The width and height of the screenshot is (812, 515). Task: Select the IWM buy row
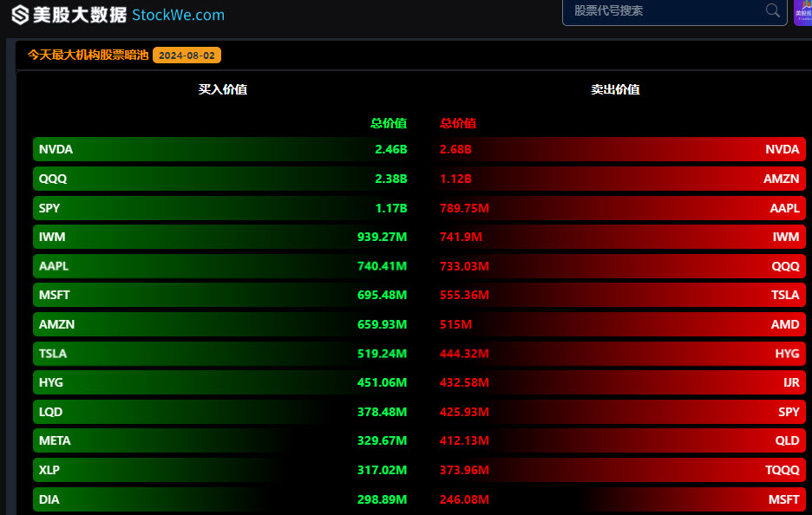tap(222, 237)
